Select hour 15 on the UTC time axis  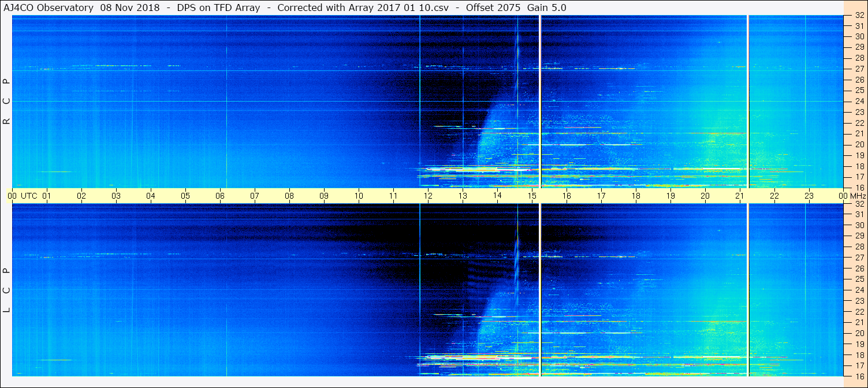(532, 196)
